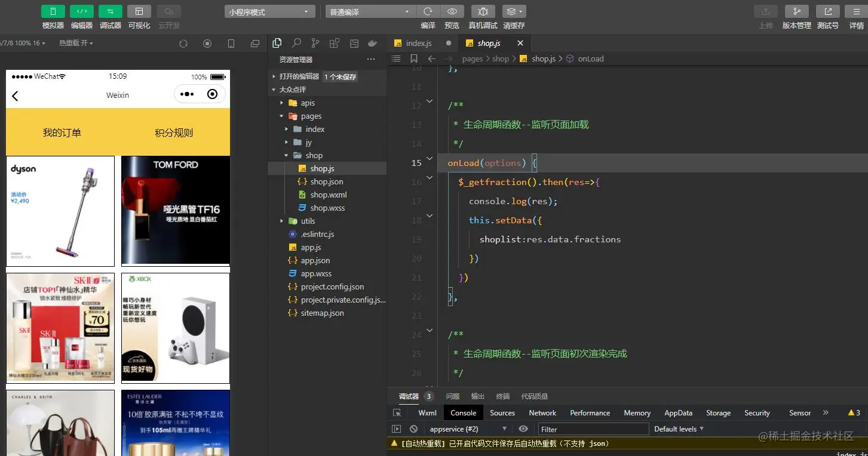
Task: Open real device debugging icon
Action: (483, 11)
